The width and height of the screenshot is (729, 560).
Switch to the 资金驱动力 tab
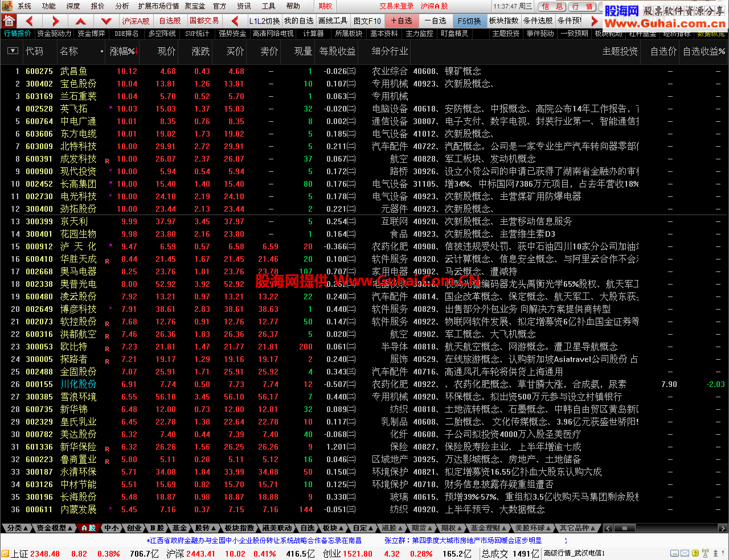(x=54, y=34)
